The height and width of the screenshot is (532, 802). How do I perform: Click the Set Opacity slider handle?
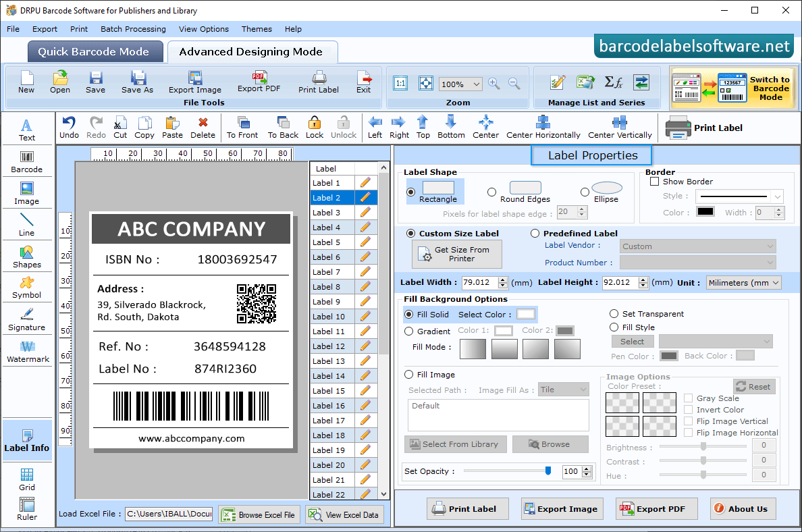click(x=548, y=471)
